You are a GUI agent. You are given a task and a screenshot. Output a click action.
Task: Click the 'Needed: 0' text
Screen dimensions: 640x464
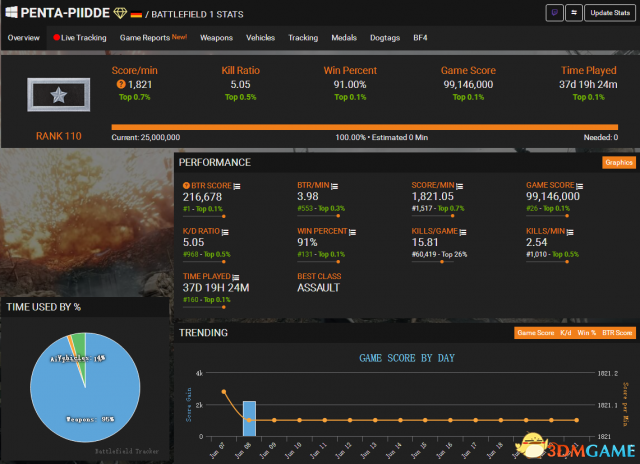600,138
